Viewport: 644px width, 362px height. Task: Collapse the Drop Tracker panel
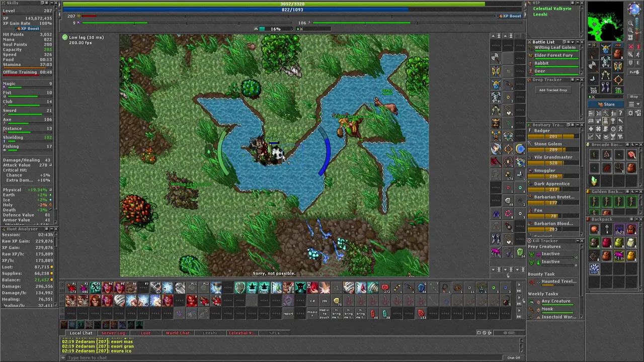[578, 80]
